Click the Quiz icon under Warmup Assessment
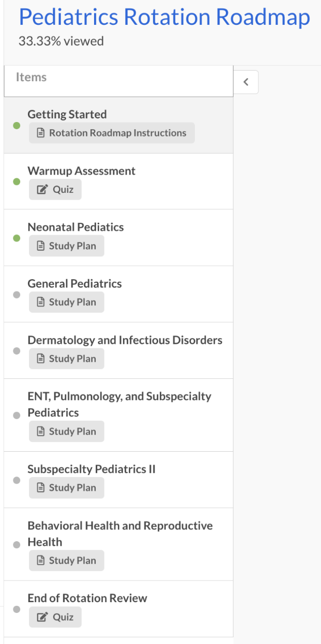 [x=41, y=189]
